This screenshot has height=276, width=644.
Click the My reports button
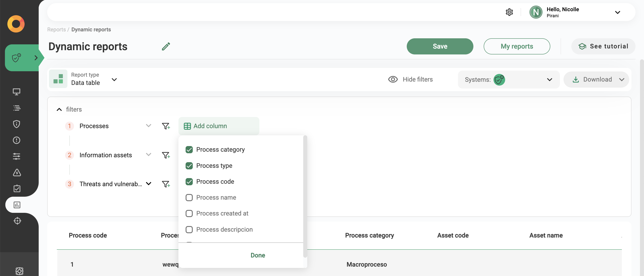click(517, 46)
